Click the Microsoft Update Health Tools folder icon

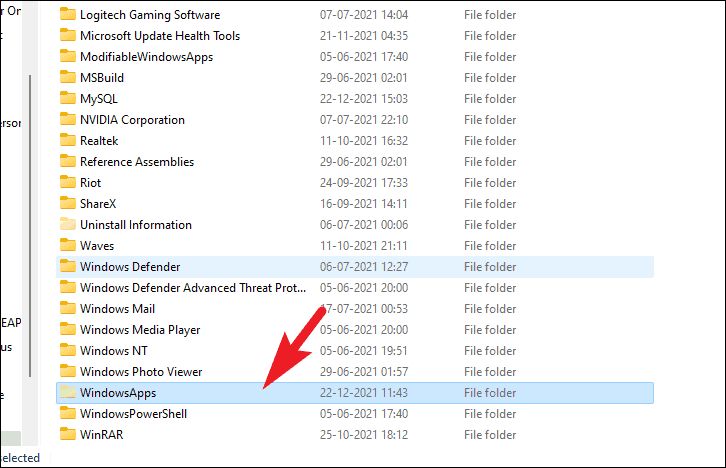pos(68,35)
